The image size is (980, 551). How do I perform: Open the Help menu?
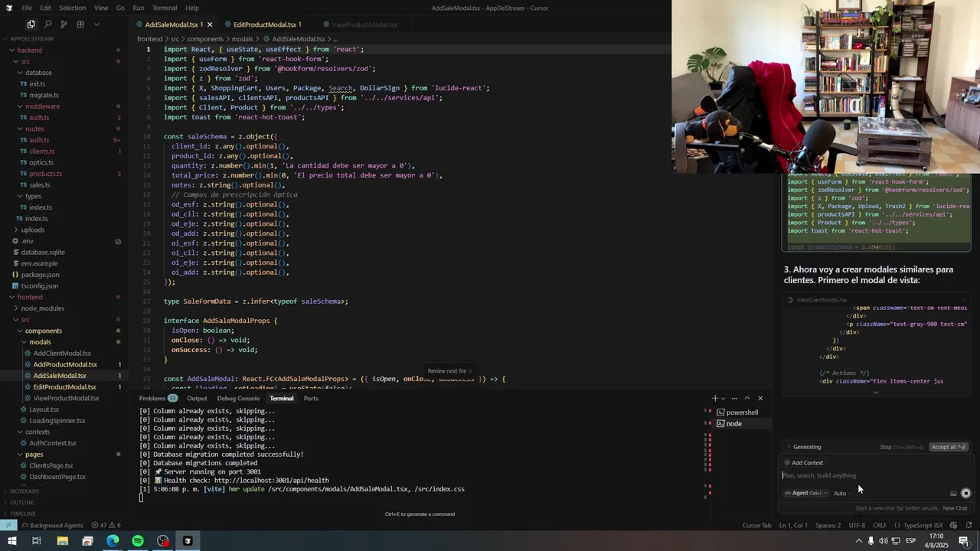[192, 8]
